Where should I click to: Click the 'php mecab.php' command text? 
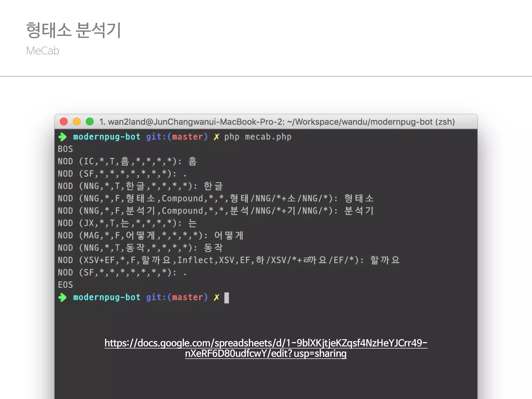click(x=258, y=137)
